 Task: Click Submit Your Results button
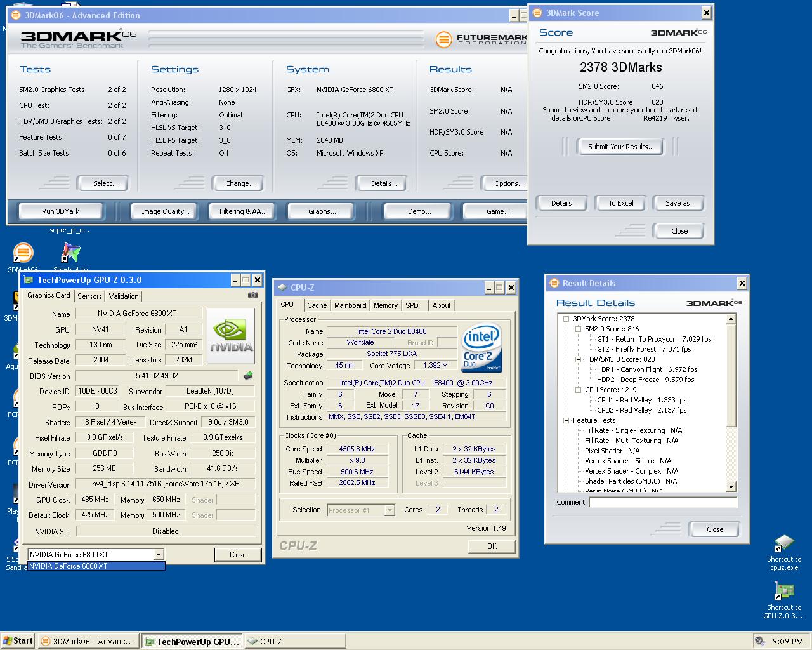pos(620,147)
